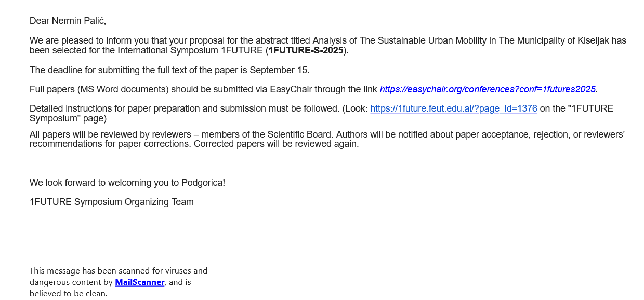
Task: Open the 1future.feut.edu.al instructions link
Action: tap(453, 108)
